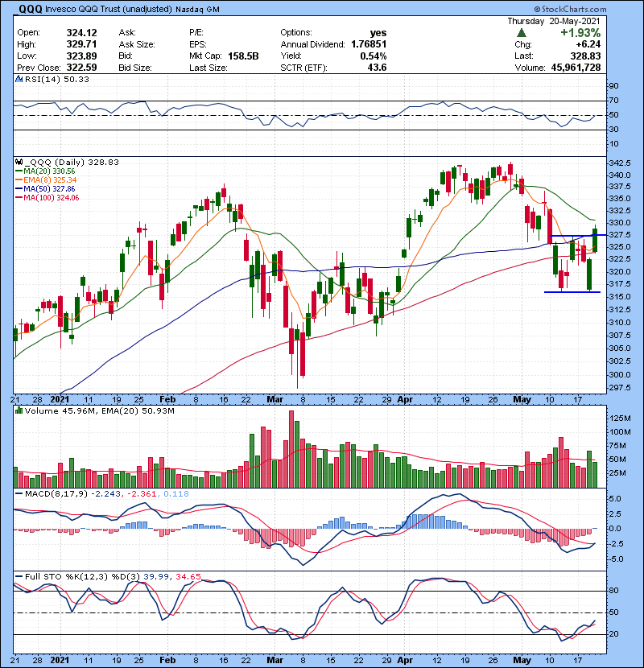
Task: Click the Full STO %K value 39.99
Action: (x=155, y=577)
